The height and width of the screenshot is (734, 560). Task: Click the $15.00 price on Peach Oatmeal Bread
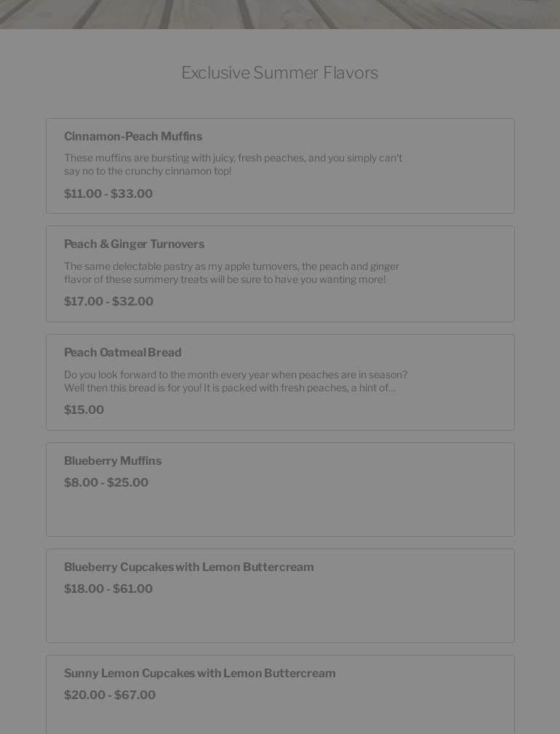point(84,410)
